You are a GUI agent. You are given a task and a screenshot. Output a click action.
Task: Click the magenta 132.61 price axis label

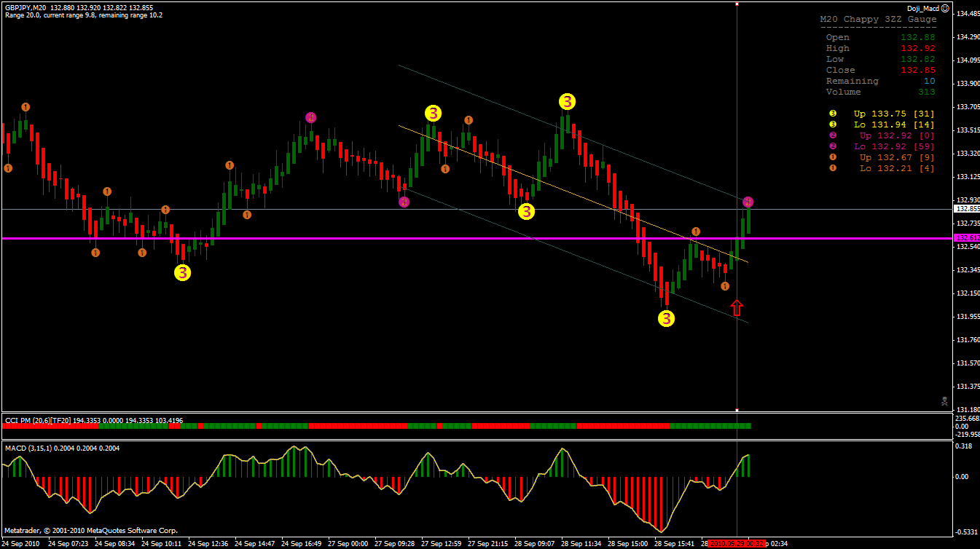966,238
